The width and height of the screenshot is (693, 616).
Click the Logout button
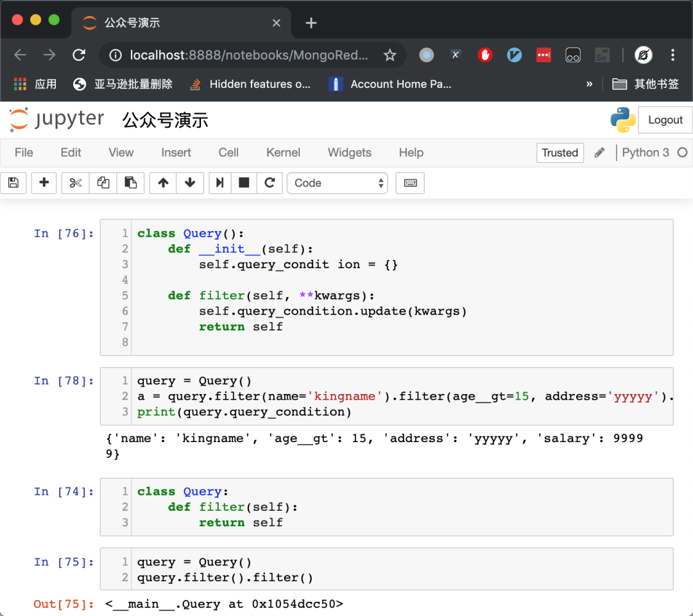pyautogui.click(x=665, y=120)
